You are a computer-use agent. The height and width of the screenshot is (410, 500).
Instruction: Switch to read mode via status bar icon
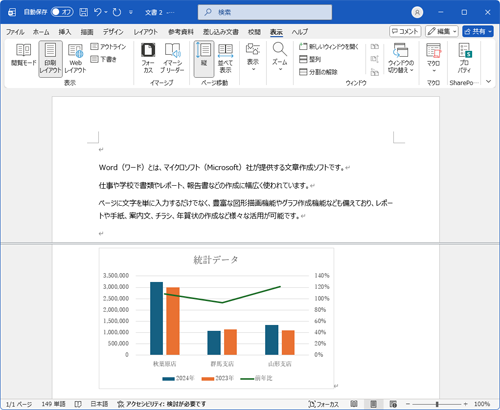[x=354, y=404]
